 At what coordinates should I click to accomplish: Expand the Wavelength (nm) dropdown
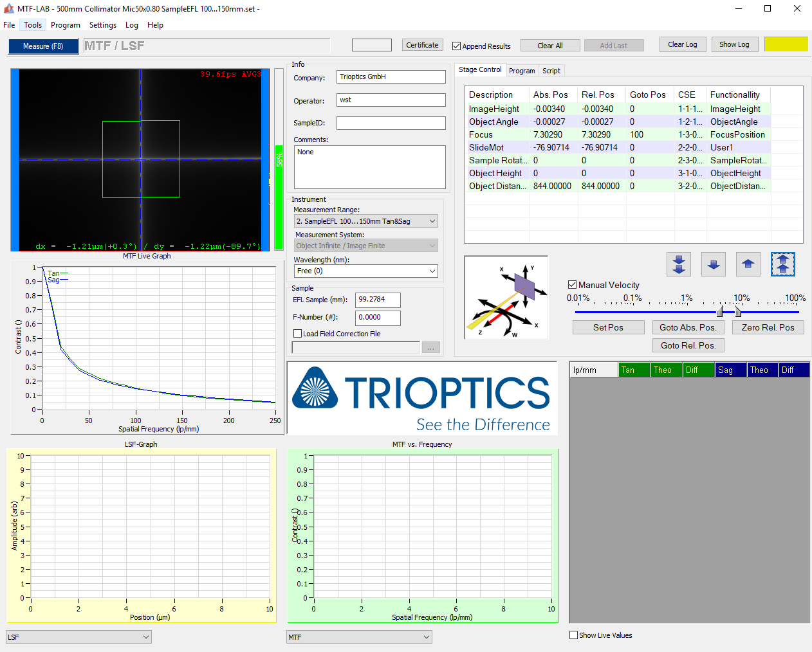(365, 271)
